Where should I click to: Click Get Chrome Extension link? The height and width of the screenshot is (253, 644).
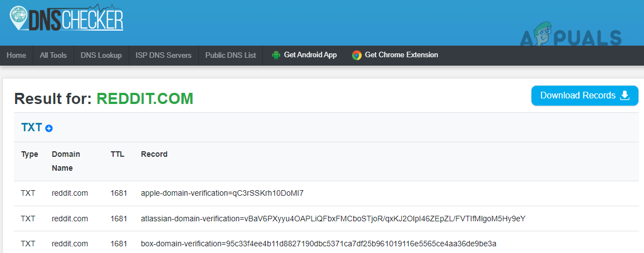pyautogui.click(x=401, y=55)
